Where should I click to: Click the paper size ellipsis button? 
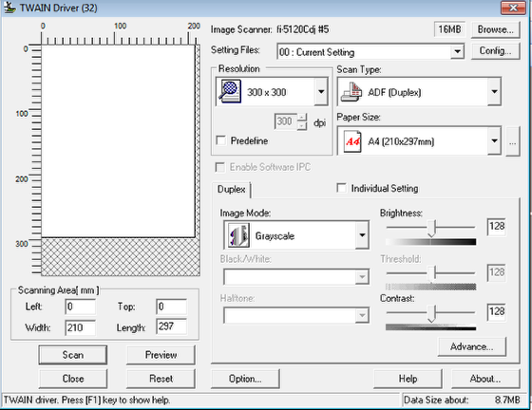click(x=513, y=141)
